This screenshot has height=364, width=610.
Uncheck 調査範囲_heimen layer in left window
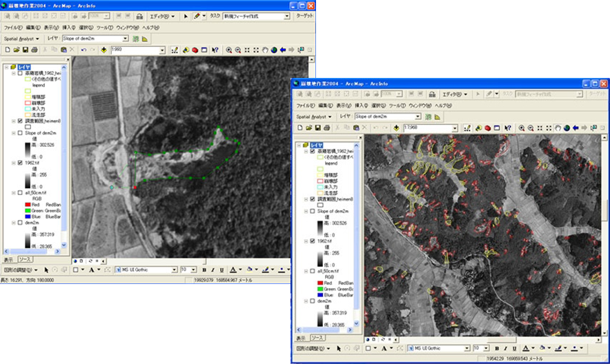tap(20, 121)
